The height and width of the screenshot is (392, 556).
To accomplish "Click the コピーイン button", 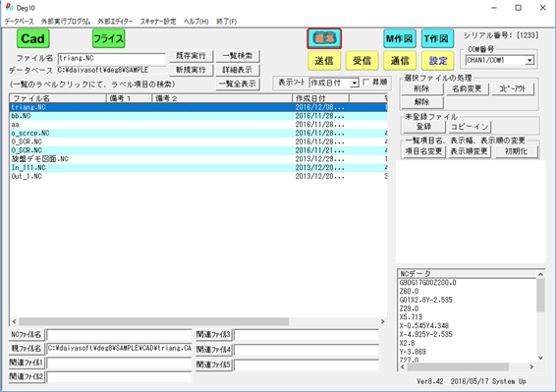I will [470, 127].
